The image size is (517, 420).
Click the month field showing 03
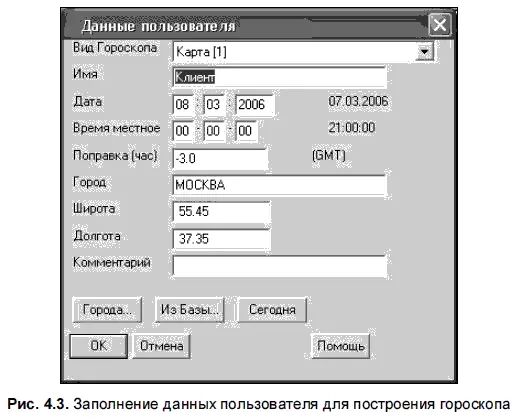[214, 104]
